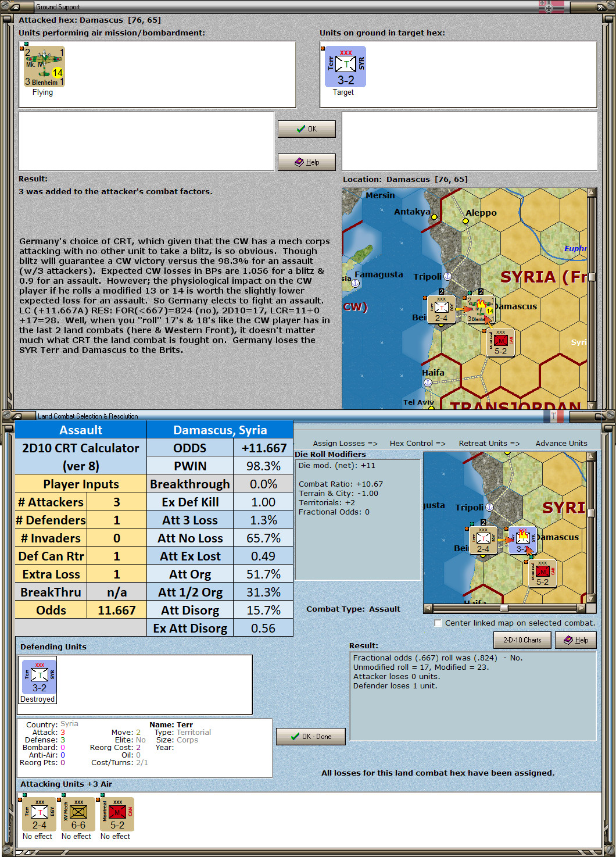Select the 2-4 EGY Terr attacking unit
The width and height of the screenshot is (616, 857).
38,814
